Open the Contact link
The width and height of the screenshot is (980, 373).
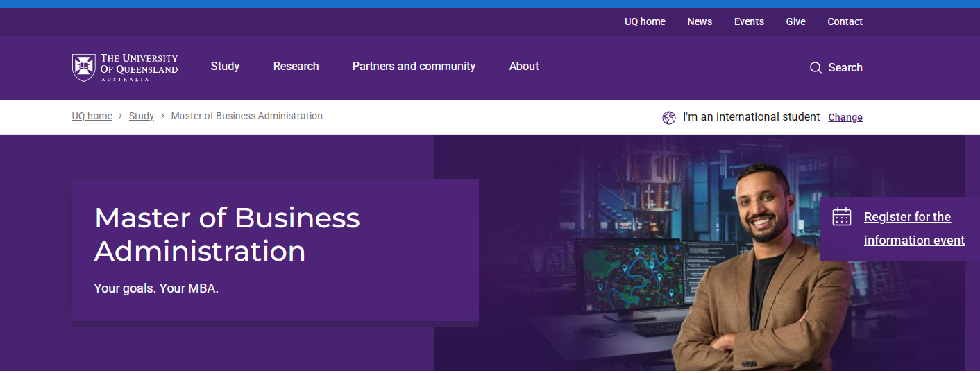(x=844, y=21)
